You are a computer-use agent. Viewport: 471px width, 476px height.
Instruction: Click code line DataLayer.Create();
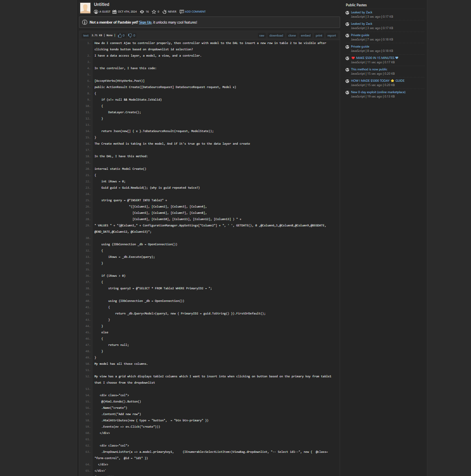[x=125, y=112]
